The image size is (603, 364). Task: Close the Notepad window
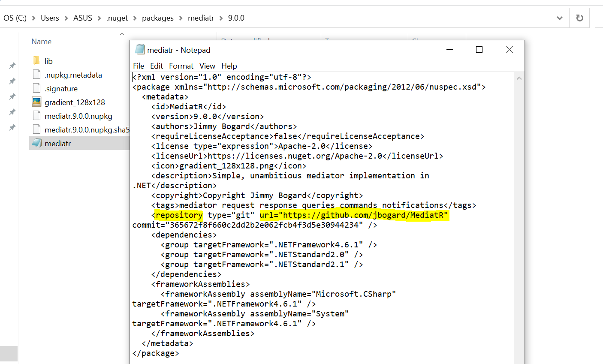[510, 50]
